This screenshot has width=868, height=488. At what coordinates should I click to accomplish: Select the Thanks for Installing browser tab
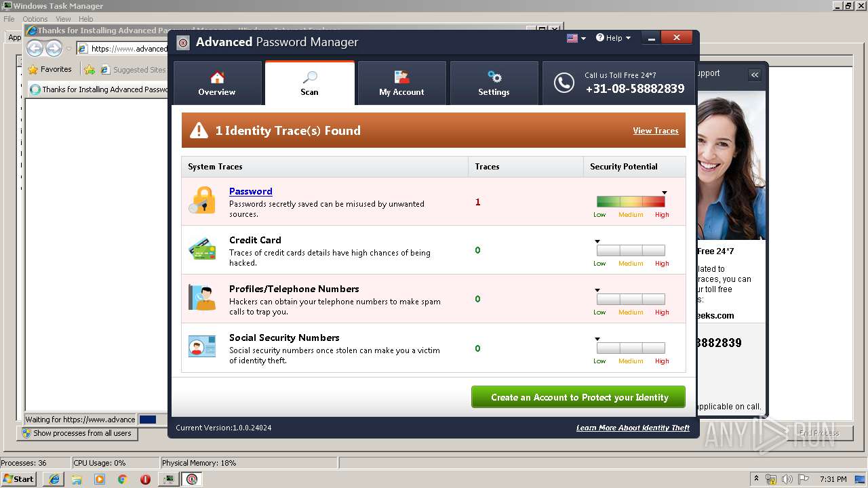(x=99, y=89)
